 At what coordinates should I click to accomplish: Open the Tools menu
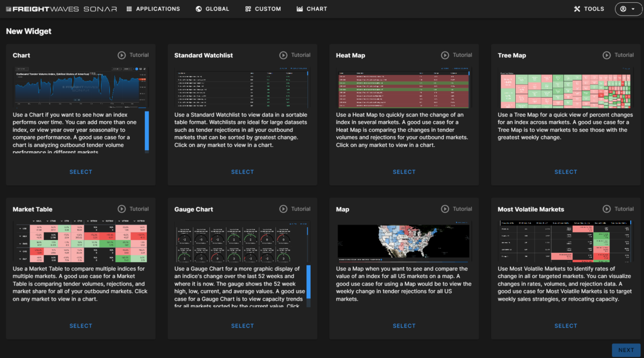click(x=589, y=9)
